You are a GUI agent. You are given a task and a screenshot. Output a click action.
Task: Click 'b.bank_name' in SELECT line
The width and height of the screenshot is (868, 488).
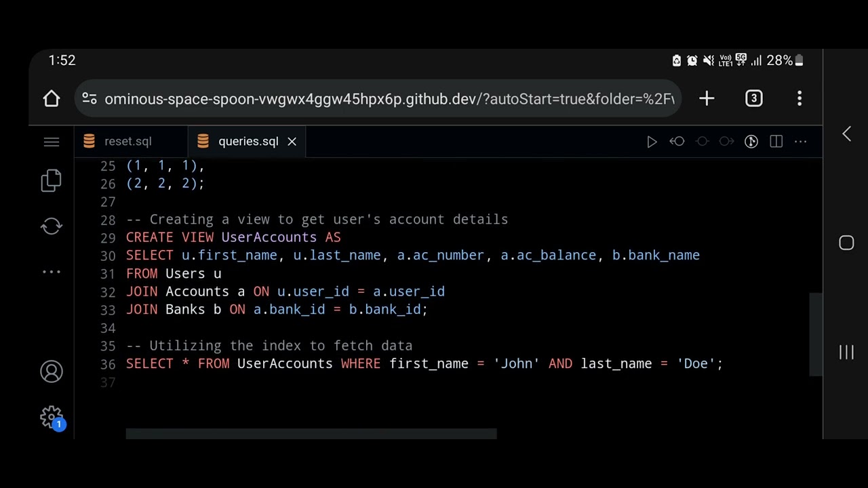pos(656,256)
